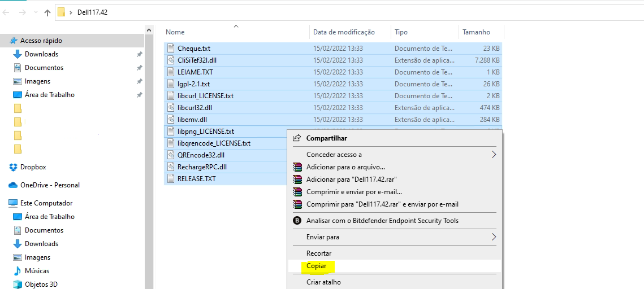Image resolution: width=644 pixels, height=289 pixels.
Task: Choose 'Comprimir e enviar por e-mail...'
Action: click(354, 192)
